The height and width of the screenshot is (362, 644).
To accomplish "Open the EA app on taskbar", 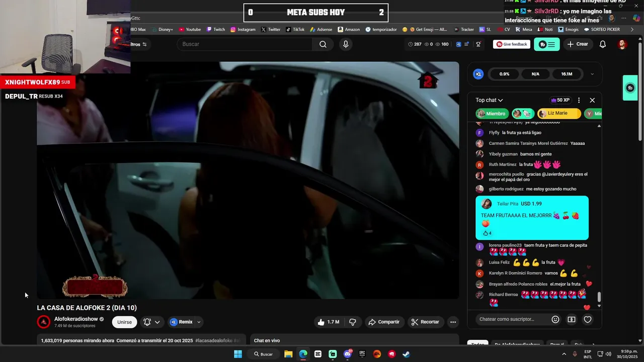I will click(x=377, y=354).
